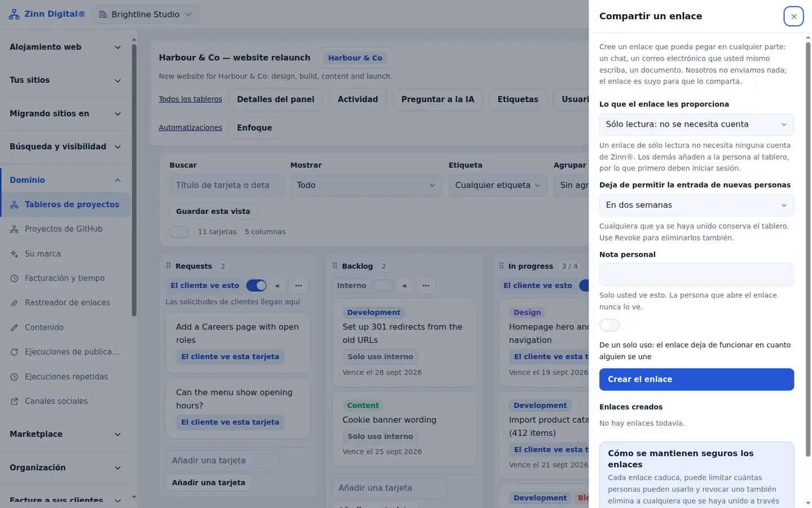Expand the Tus sitios section
Screen dimensions: 812x508
pyautogui.click(x=65, y=80)
